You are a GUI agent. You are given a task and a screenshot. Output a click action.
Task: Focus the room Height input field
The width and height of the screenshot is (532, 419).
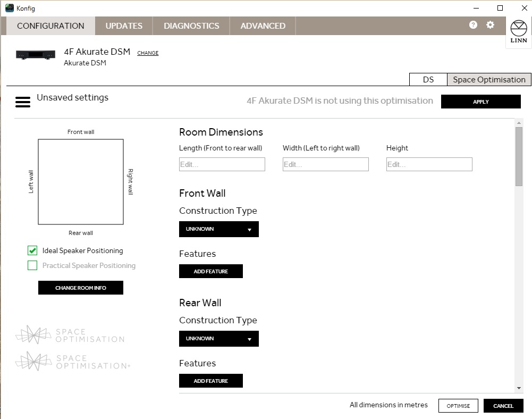429,164
